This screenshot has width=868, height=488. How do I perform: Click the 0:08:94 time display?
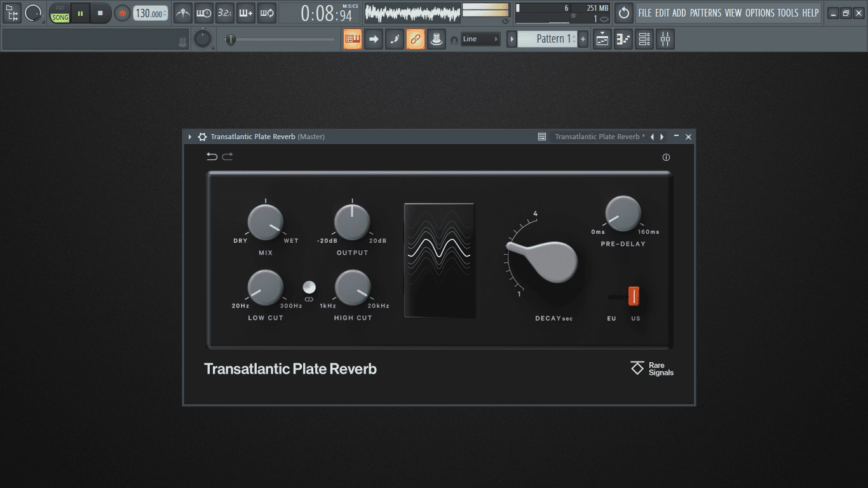tap(327, 13)
